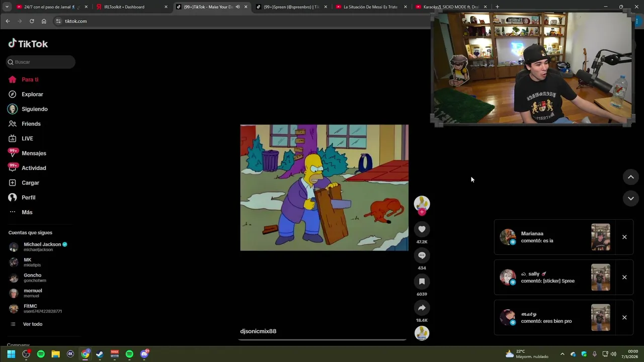Open OBS Studio from the taskbar
Screen dimensions: 644x362
pos(26,354)
